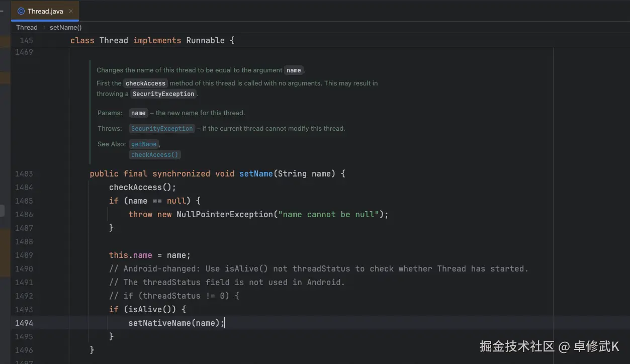
Task: Select the Thread.java tab
Action: coord(45,11)
